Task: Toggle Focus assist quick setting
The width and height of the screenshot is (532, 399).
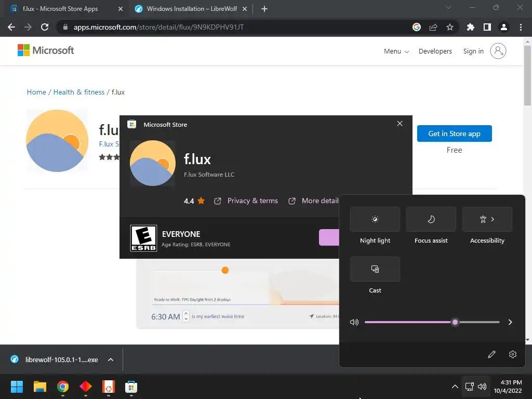Action: coord(431,219)
